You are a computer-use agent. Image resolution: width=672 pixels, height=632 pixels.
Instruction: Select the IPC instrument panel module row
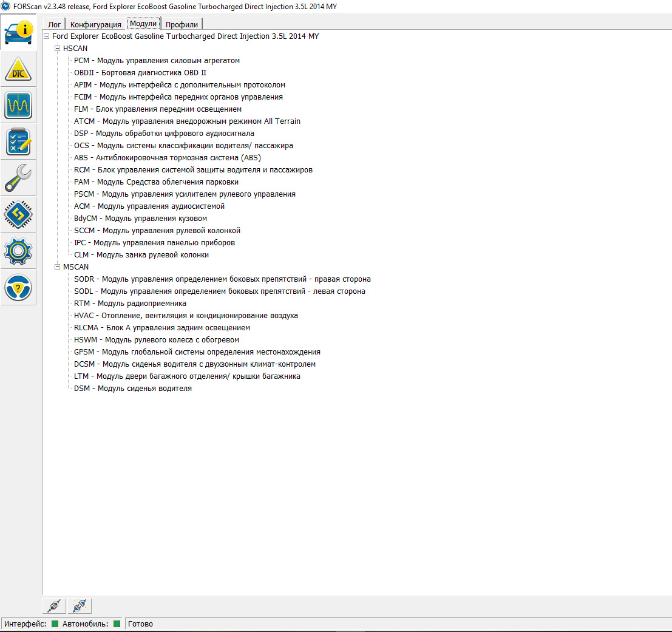154,242
